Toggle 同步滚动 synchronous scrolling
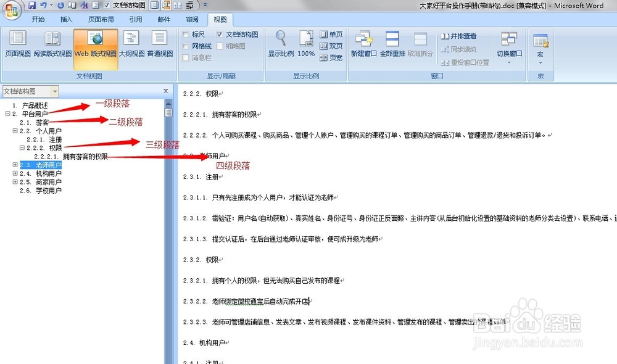 [458, 49]
